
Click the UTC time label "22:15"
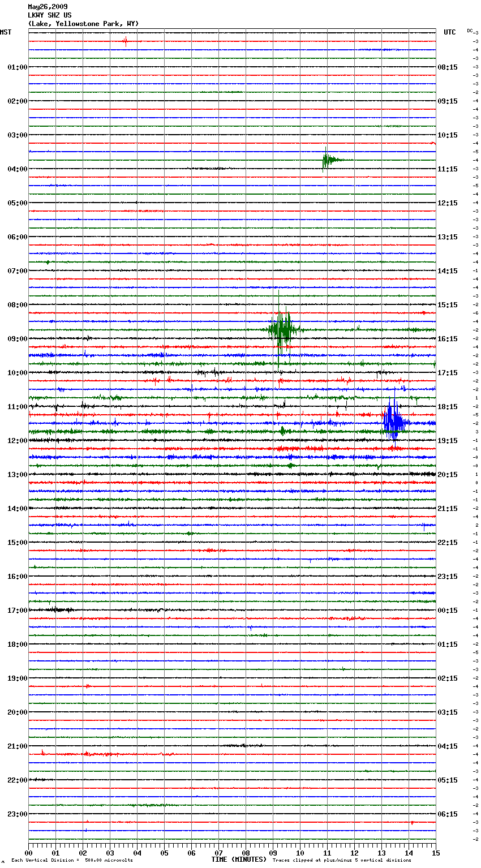(448, 543)
